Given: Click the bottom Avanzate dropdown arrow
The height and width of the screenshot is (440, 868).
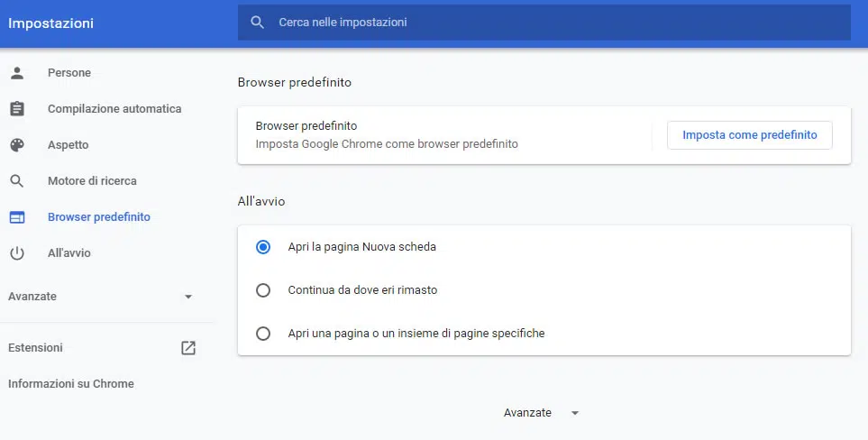Looking at the screenshot, I should [575, 413].
